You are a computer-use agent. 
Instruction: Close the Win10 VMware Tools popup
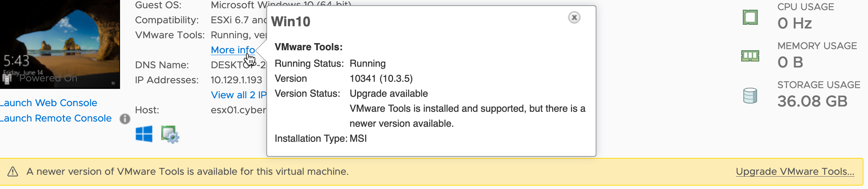coord(574,17)
